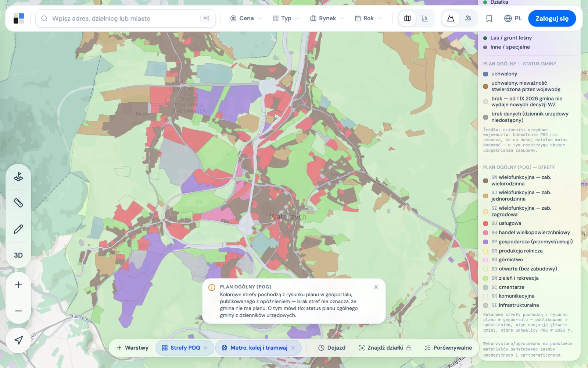Click the address search input field
588x368 pixels.
tap(125, 18)
